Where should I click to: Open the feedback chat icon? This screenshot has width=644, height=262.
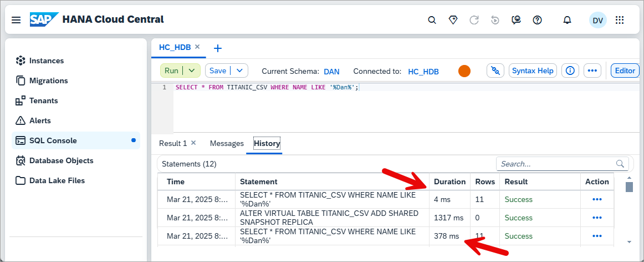point(517,20)
